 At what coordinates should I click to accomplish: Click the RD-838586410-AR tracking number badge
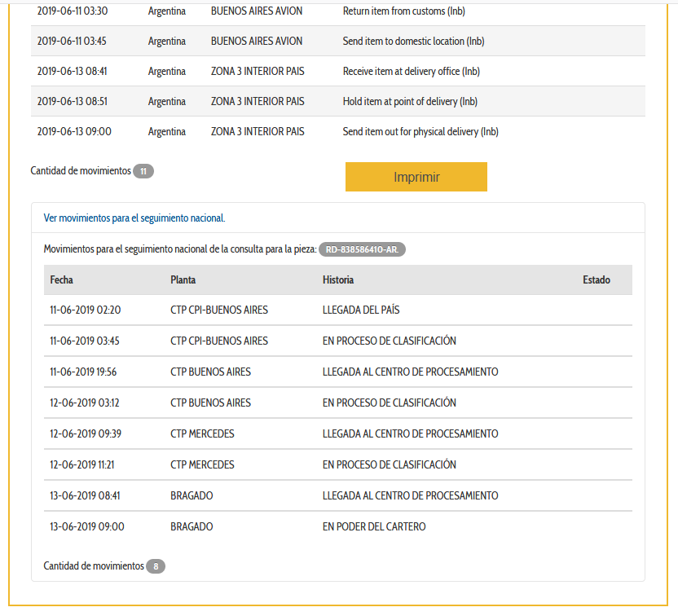(362, 249)
